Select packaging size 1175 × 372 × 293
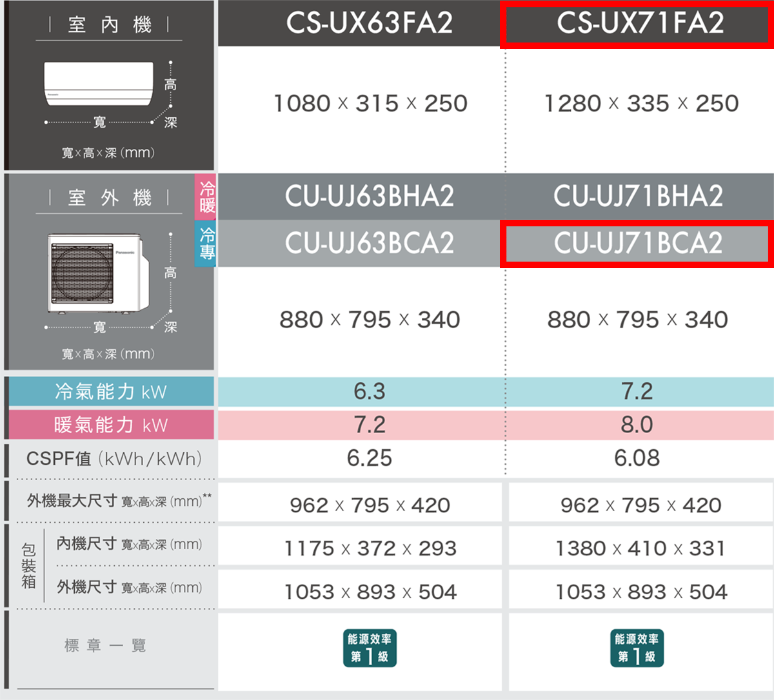 pyautogui.click(x=370, y=549)
